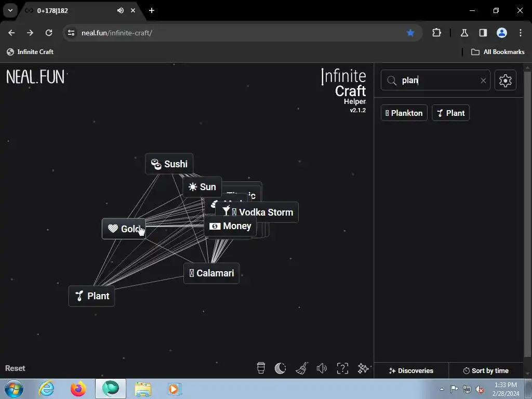Open the Chrome profile avatar menu
The image size is (532, 399).
click(502, 33)
